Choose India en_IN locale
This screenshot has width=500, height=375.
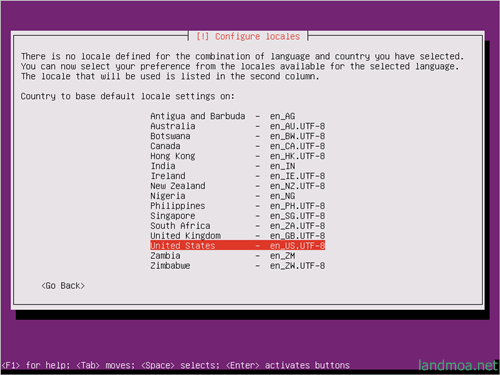point(237,166)
